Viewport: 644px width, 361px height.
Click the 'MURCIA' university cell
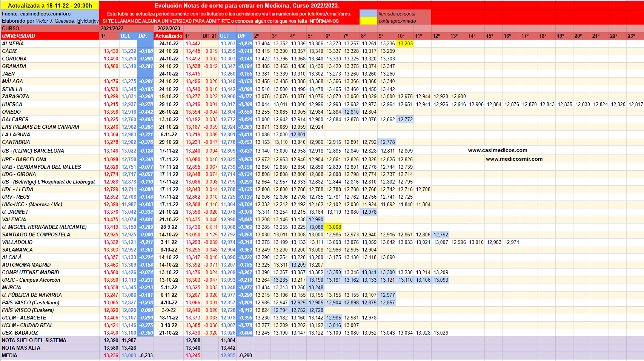(50, 287)
